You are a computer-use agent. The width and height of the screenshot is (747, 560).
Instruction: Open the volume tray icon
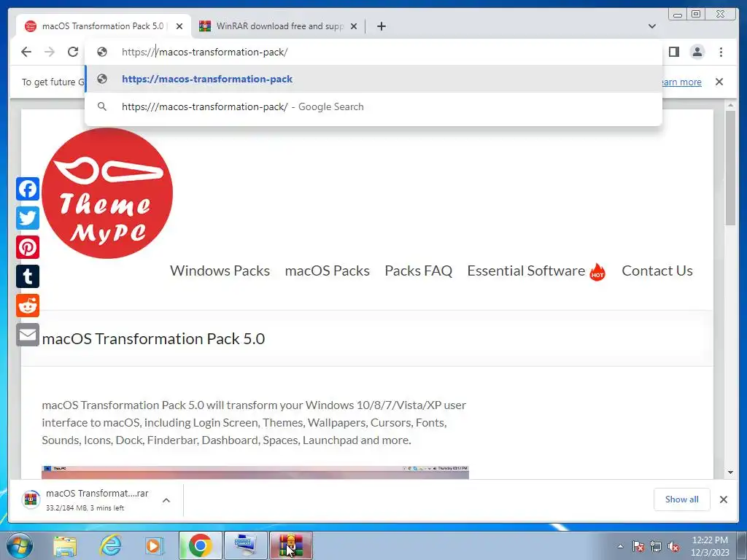[673, 546]
